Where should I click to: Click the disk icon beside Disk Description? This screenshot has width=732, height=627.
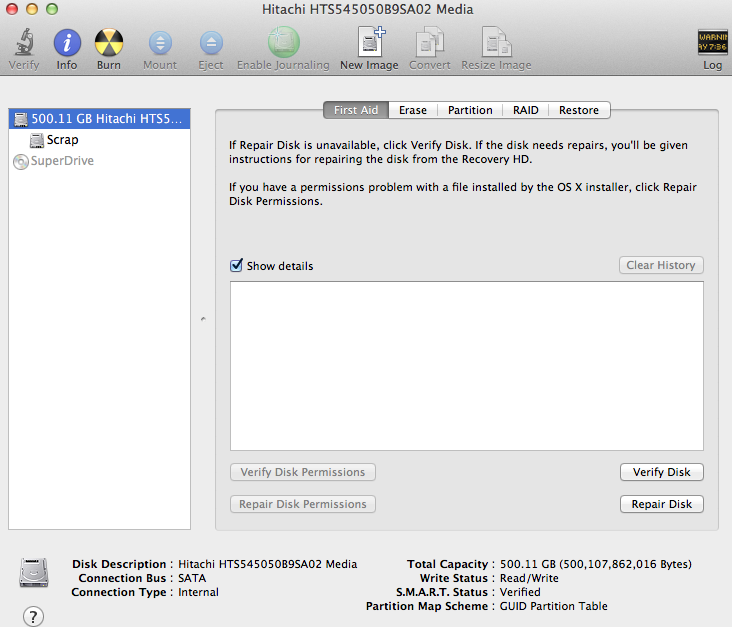coord(34,572)
